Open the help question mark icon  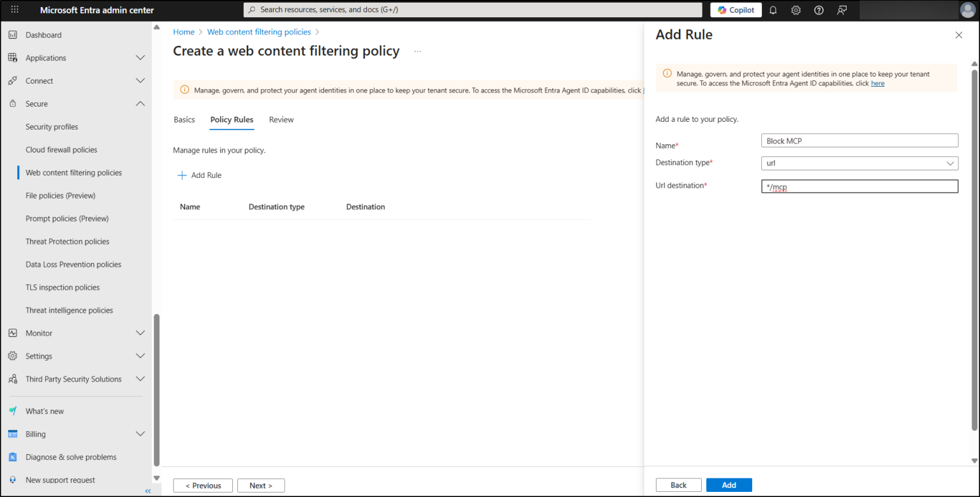(x=819, y=10)
